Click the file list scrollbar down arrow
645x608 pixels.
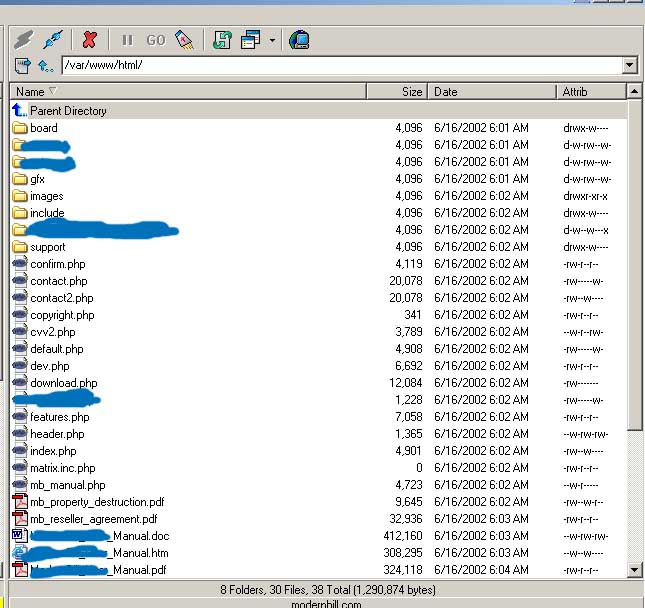pos(634,569)
